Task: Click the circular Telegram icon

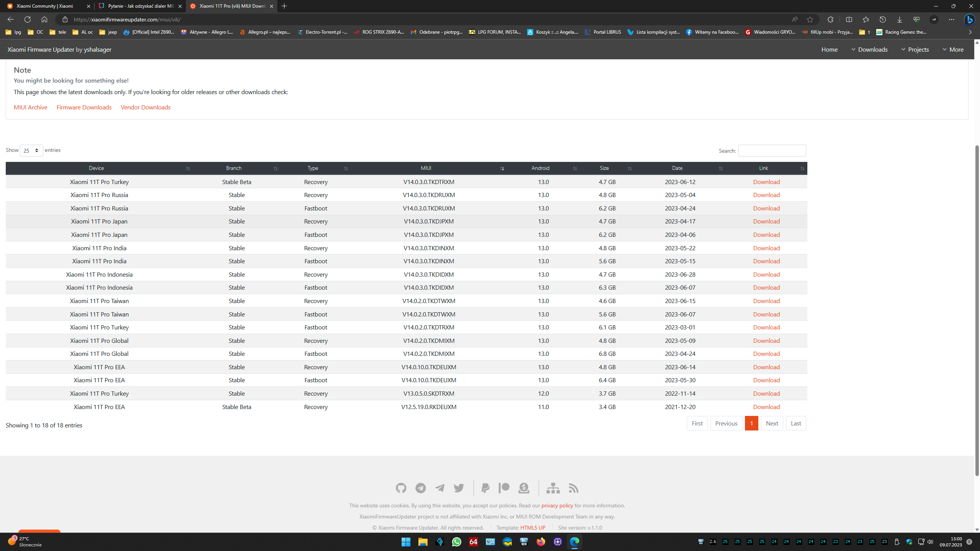Action: point(420,488)
